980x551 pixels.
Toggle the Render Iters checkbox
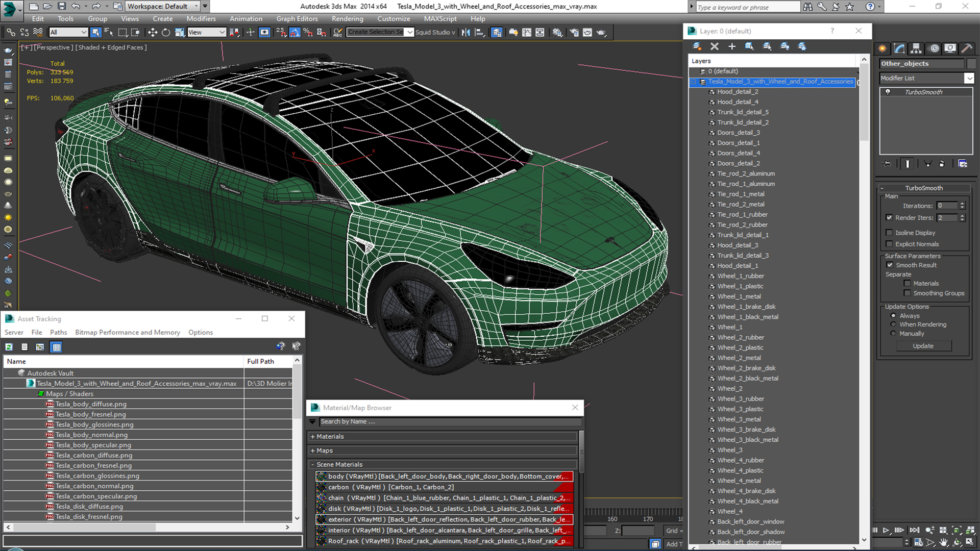(x=889, y=218)
